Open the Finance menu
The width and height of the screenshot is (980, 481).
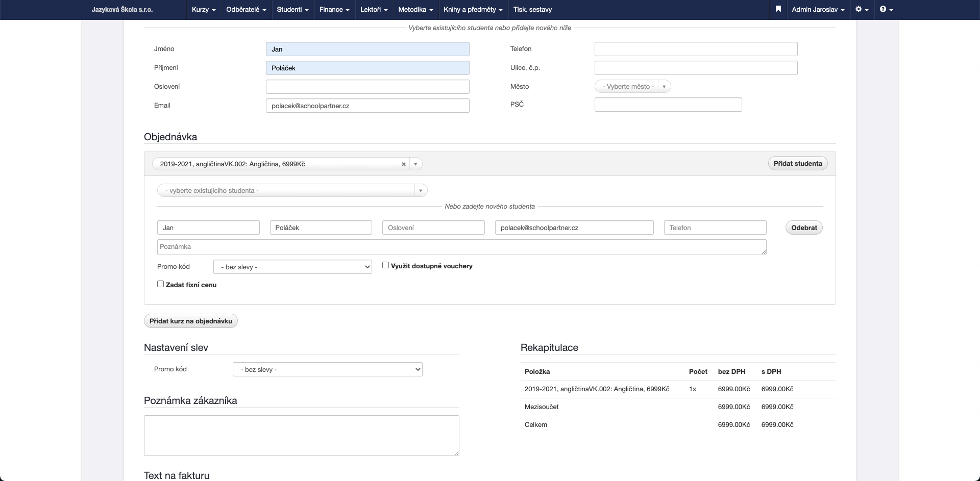coord(334,9)
